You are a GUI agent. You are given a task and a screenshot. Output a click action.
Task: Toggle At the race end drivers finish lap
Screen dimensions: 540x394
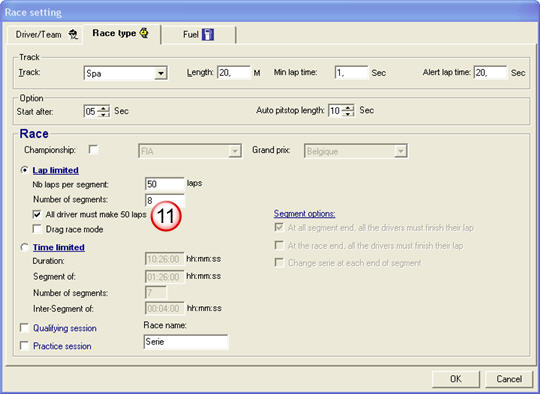tap(279, 245)
